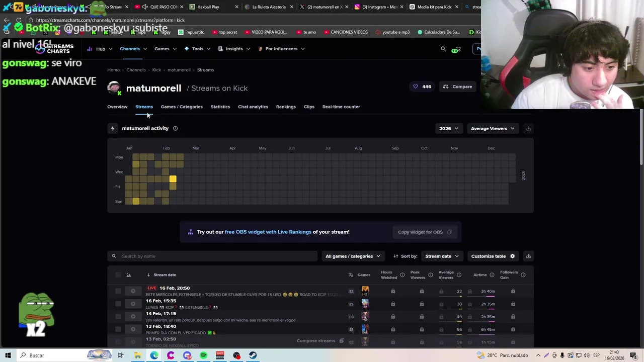
Task: Expand the Games navigation menu
Action: pos(166,49)
